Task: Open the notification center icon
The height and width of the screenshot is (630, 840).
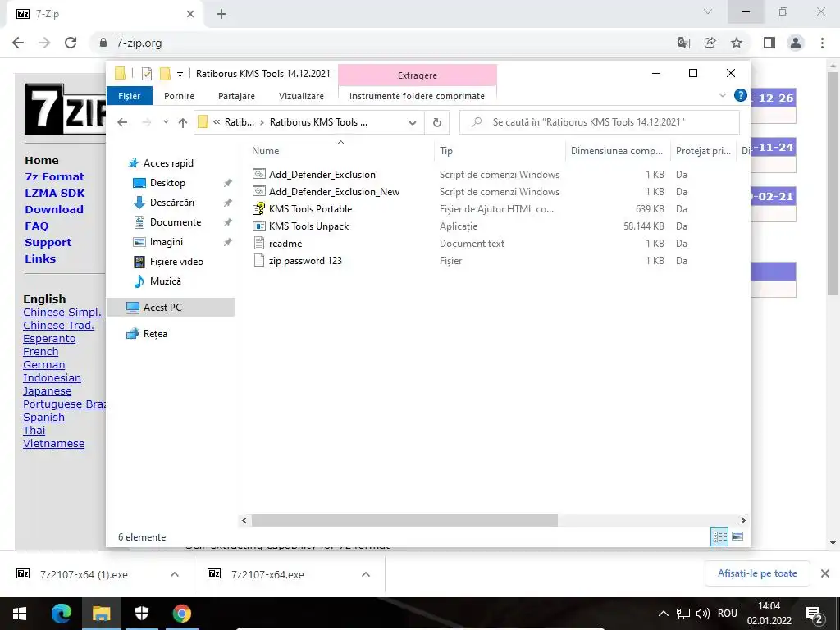Action: [x=815, y=614]
